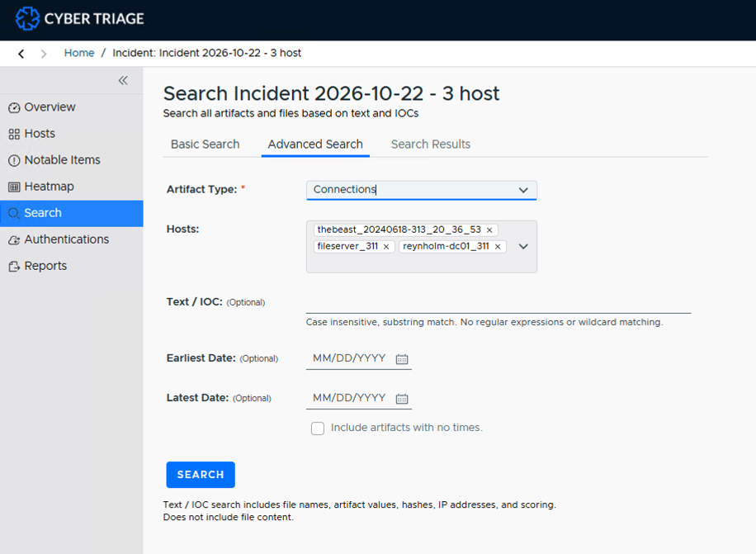Viewport: 756px width, 554px height.
Task: Click the Heatmap icon in sidebar
Action: click(14, 187)
